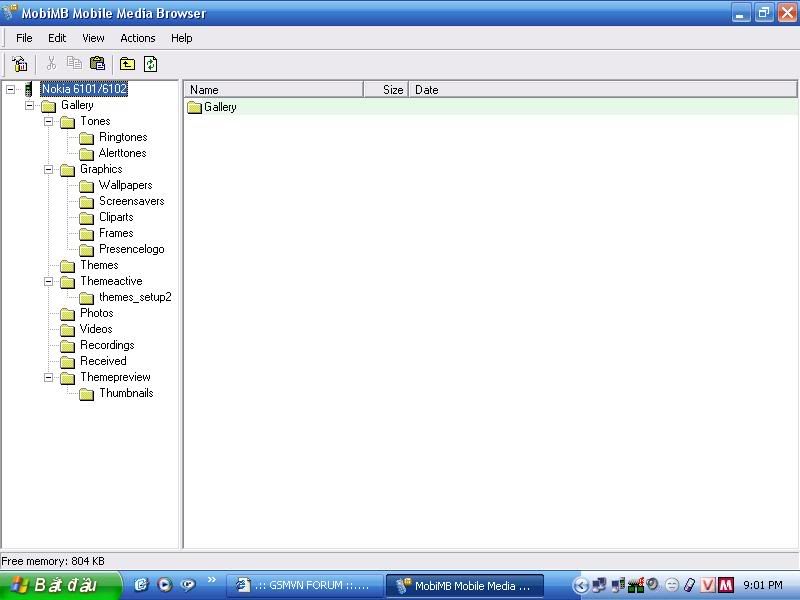Click the MobiMB title bar application icon
This screenshot has height=600, width=800.
(10, 12)
